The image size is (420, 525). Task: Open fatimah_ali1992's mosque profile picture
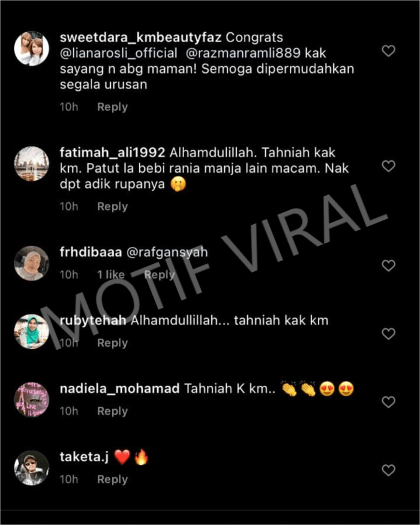click(x=32, y=163)
